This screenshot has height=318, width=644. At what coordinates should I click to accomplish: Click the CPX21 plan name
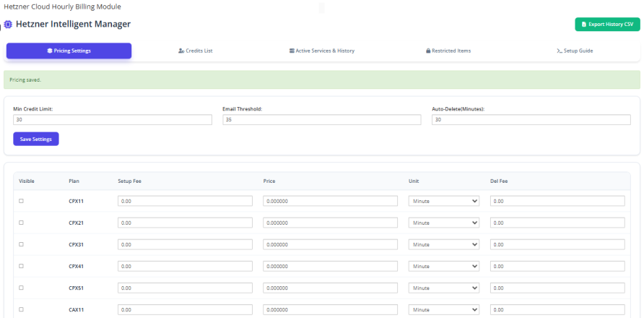point(76,223)
